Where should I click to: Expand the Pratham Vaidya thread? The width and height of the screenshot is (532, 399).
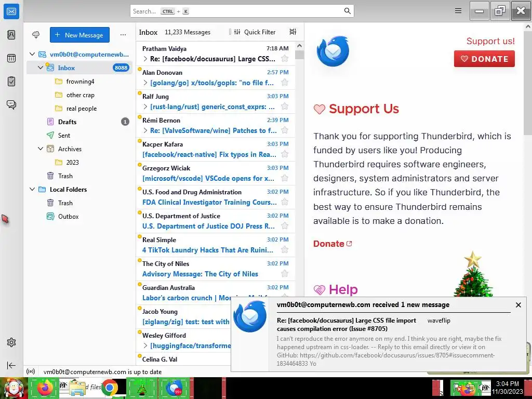click(x=145, y=59)
